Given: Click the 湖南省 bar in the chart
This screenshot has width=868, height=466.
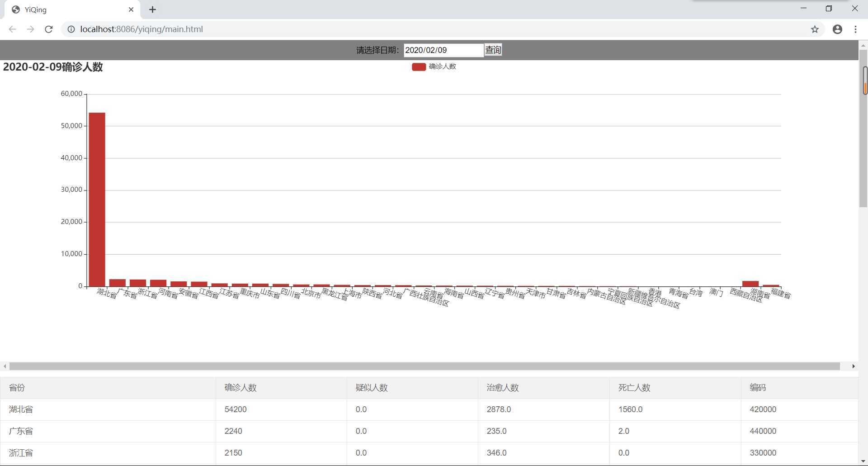Looking at the screenshot, I should pyautogui.click(x=750, y=284).
